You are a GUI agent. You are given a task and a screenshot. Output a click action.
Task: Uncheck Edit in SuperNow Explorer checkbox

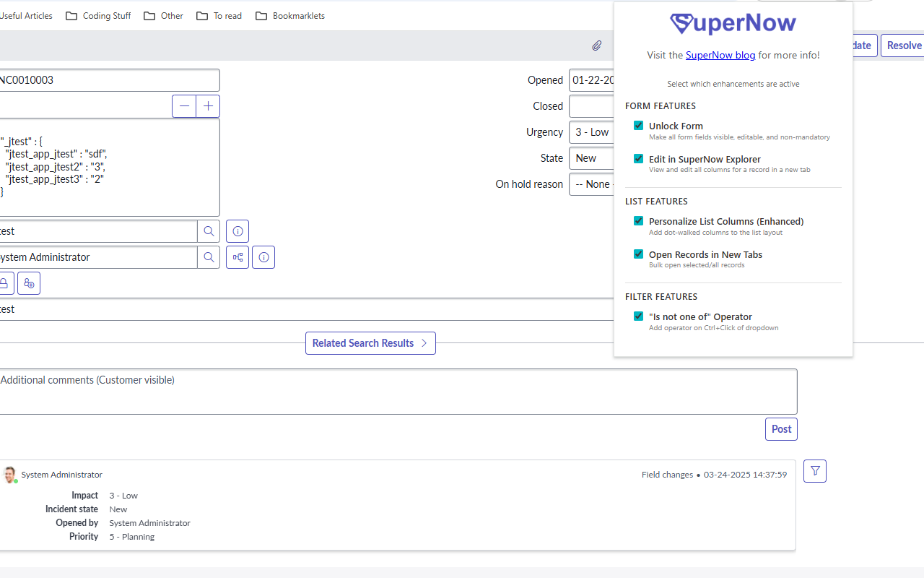point(638,159)
